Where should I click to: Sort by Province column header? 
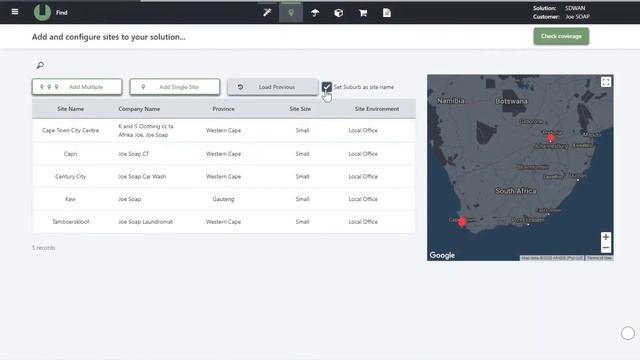(x=223, y=109)
